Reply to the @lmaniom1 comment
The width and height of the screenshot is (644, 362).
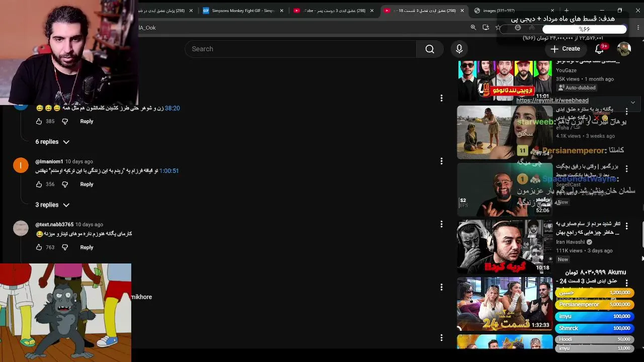pyautogui.click(x=87, y=185)
